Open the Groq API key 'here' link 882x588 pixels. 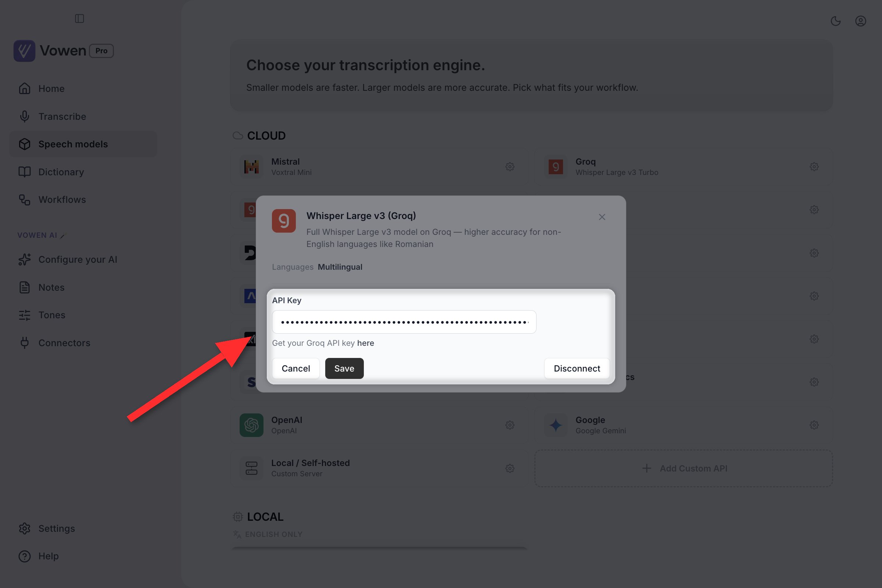point(365,343)
